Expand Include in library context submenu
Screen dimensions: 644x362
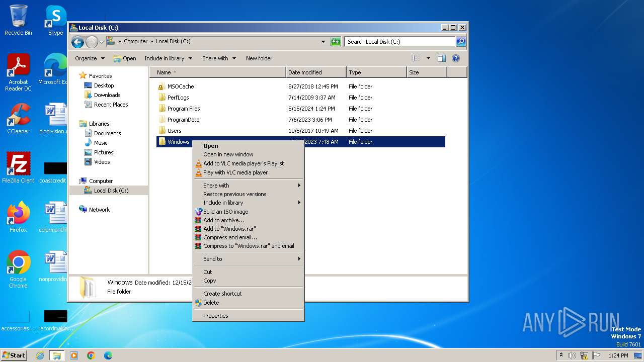click(249, 203)
